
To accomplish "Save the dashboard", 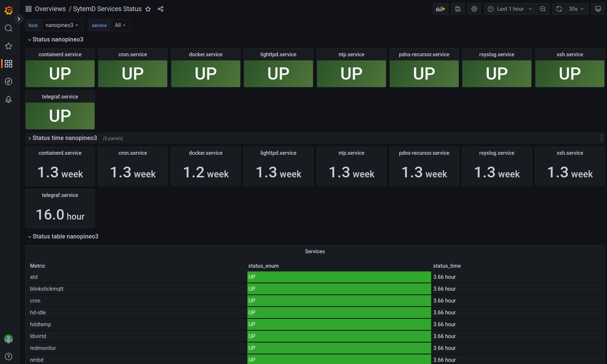I will [x=458, y=9].
